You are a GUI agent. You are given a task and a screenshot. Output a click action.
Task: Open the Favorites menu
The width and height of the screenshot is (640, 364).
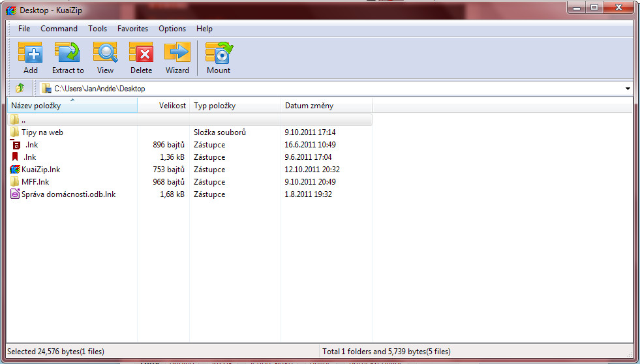[x=132, y=29]
